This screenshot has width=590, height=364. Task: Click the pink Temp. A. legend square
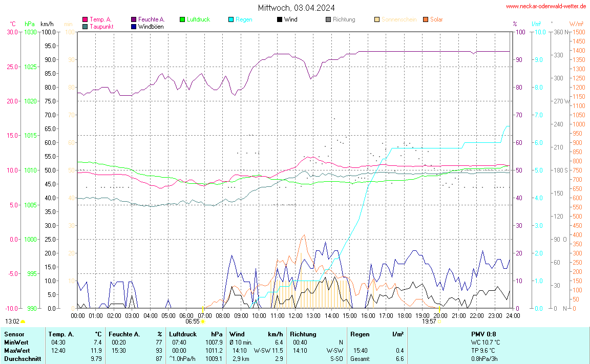click(x=85, y=20)
